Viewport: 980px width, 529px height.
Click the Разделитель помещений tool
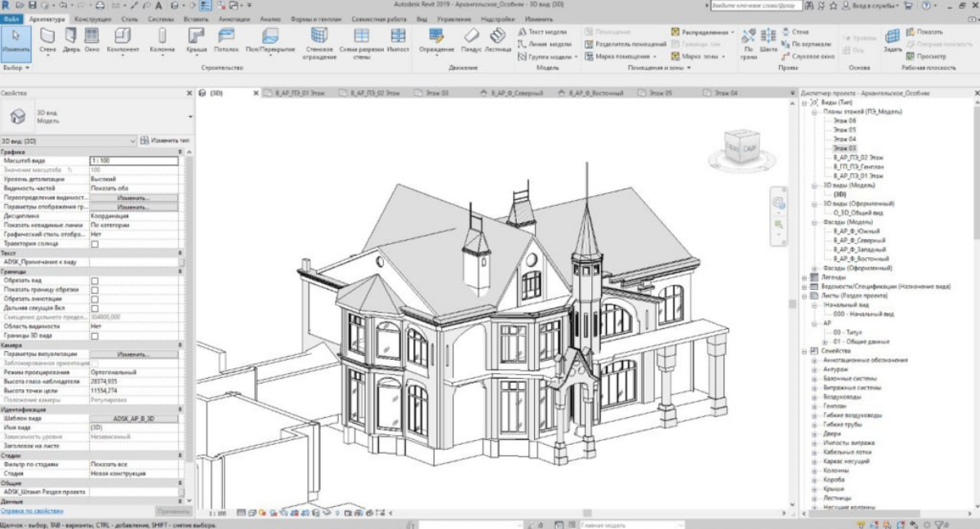click(626, 44)
